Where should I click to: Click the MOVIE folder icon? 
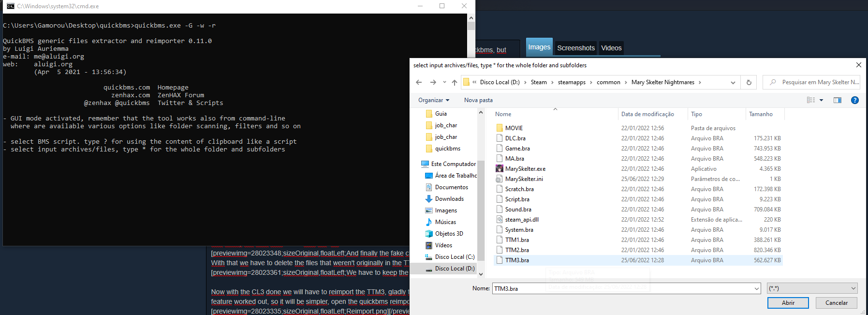pyautogui.click(x=500, y=128)
